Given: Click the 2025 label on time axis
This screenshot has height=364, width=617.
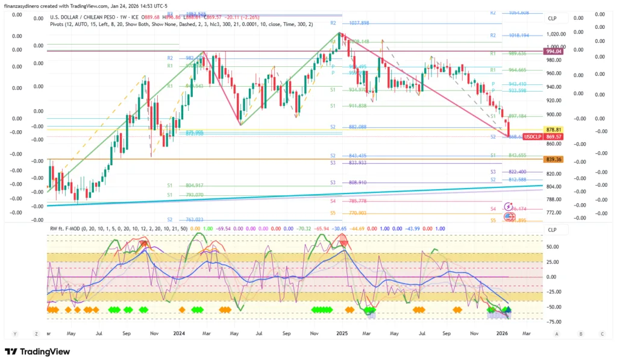Looking at the screenshot, I should pyautogui.click(x=342, y=333).
